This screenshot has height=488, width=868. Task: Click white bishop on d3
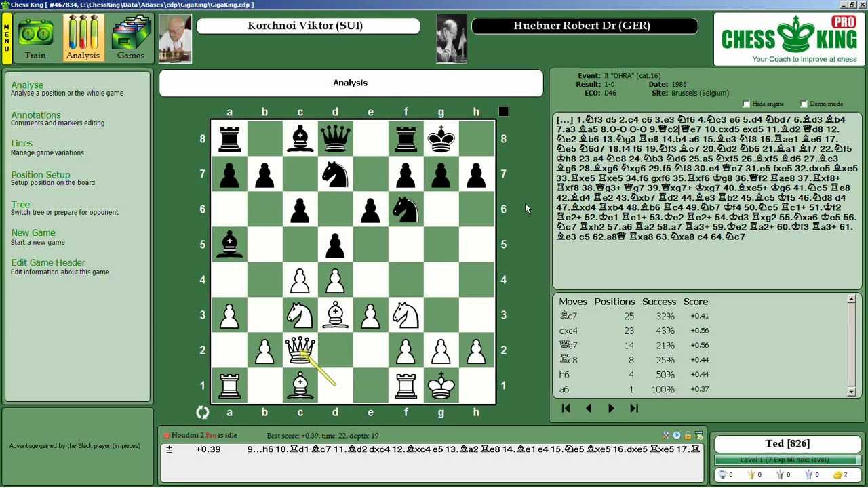(335, 314)
